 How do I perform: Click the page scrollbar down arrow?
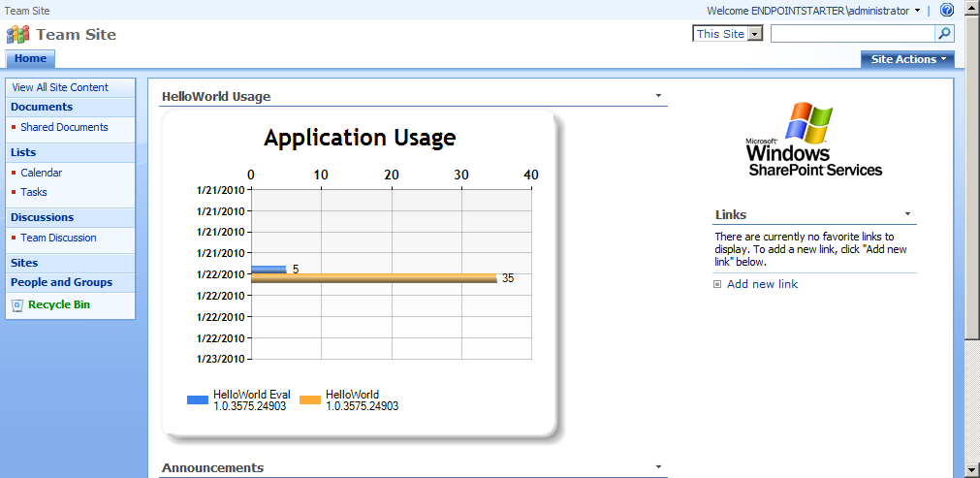point(972,470)
